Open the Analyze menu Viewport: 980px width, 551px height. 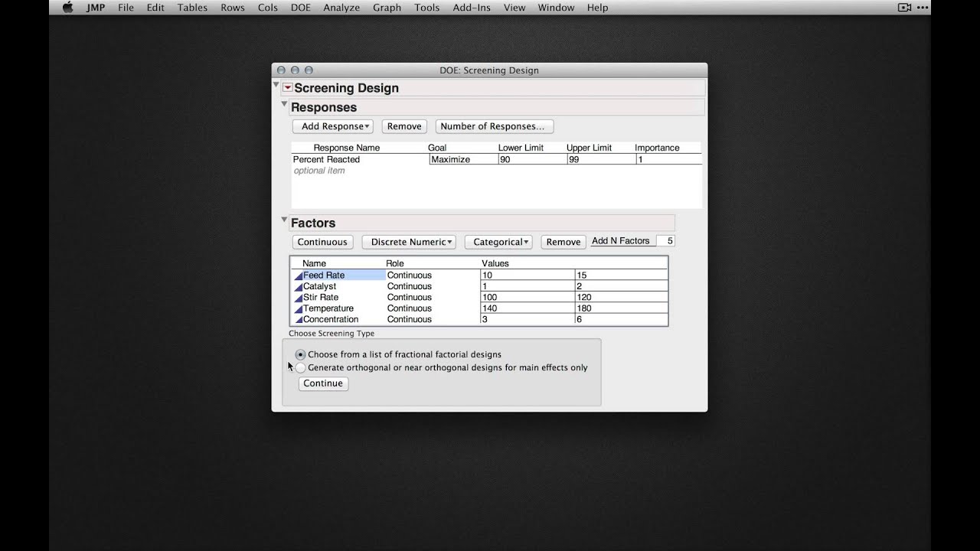[x=341, y=8]
